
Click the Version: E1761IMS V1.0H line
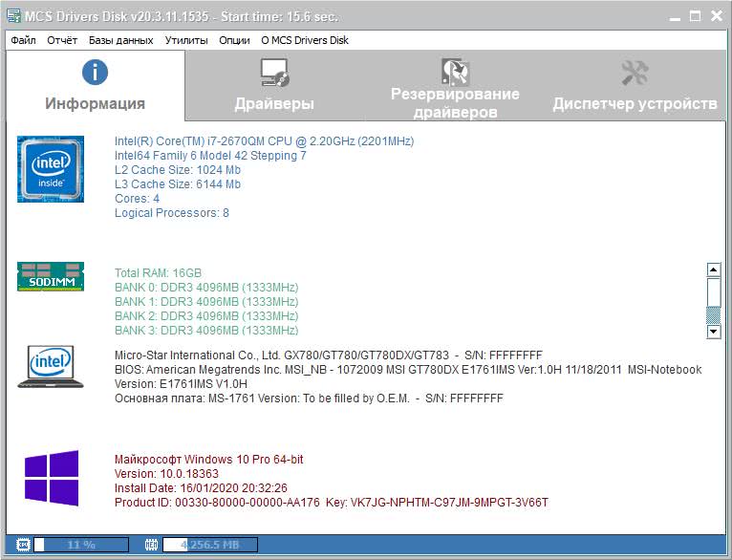tap(182, 384)
